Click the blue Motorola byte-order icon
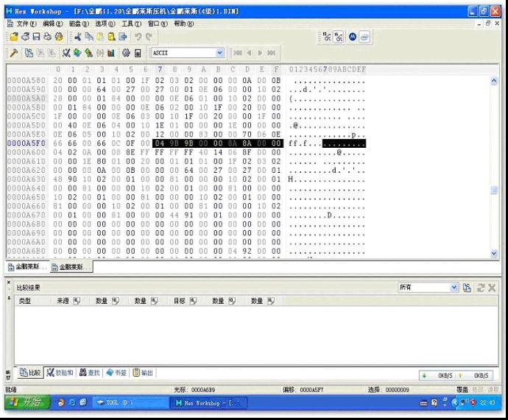 353,37
